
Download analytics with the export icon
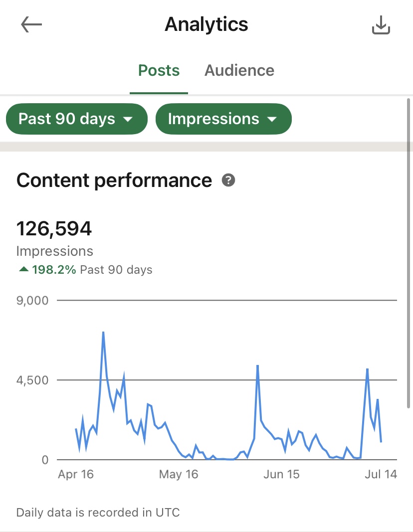(381, 25)
